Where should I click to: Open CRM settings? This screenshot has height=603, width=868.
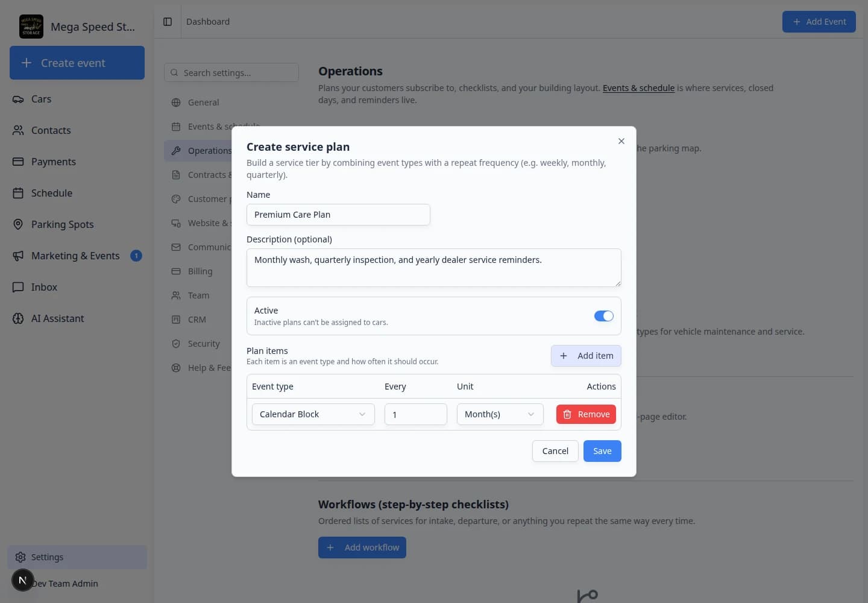coord(197,320)
